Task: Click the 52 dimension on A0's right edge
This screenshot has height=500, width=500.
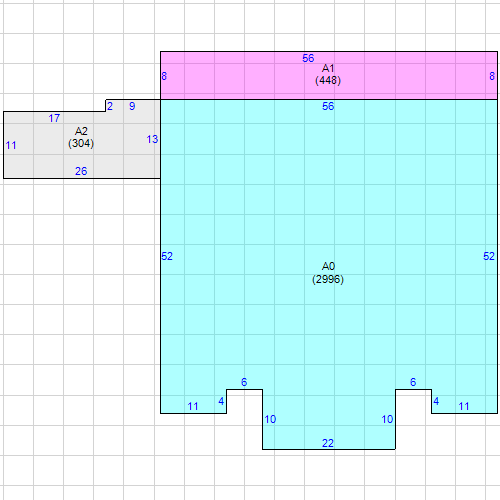Action: pos(489,256)
